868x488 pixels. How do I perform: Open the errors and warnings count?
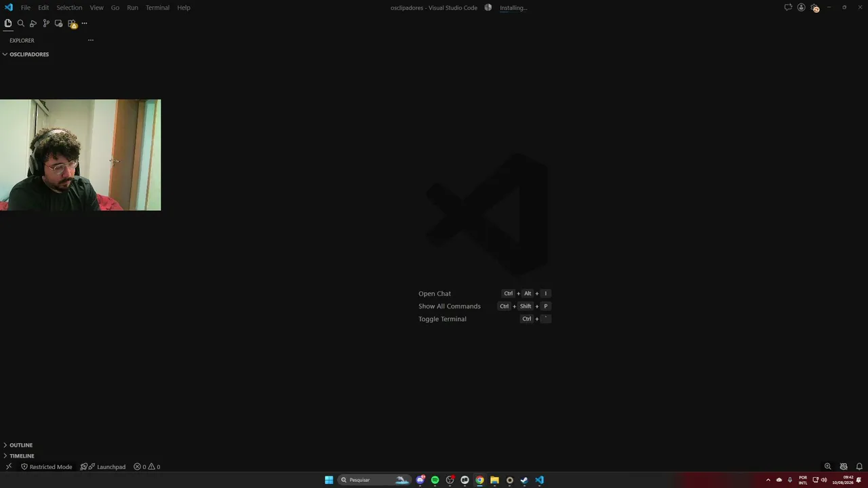146,466
